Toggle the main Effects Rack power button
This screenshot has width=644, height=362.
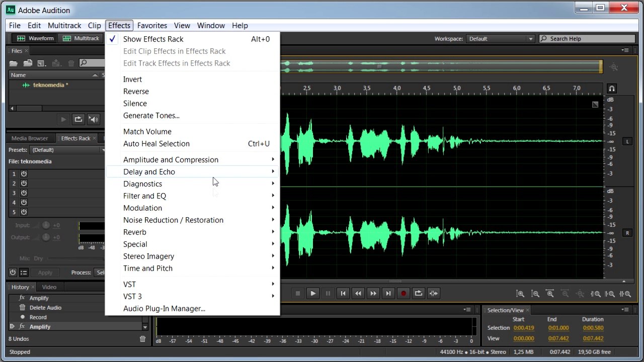13,273
